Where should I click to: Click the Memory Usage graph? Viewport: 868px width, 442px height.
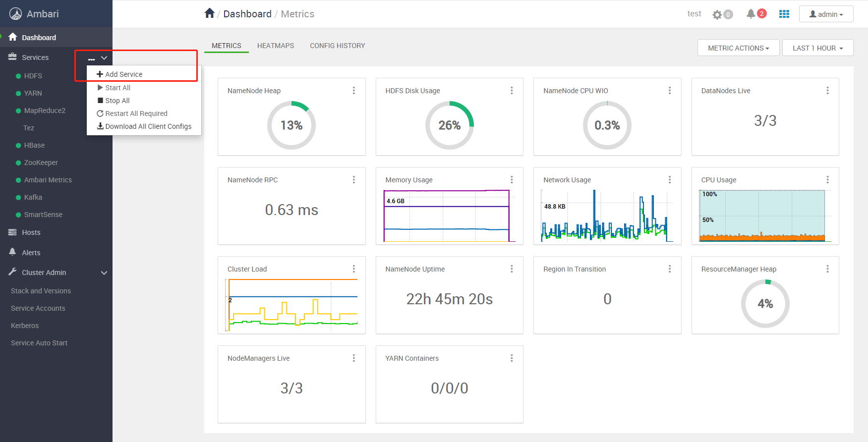(450, 216)
